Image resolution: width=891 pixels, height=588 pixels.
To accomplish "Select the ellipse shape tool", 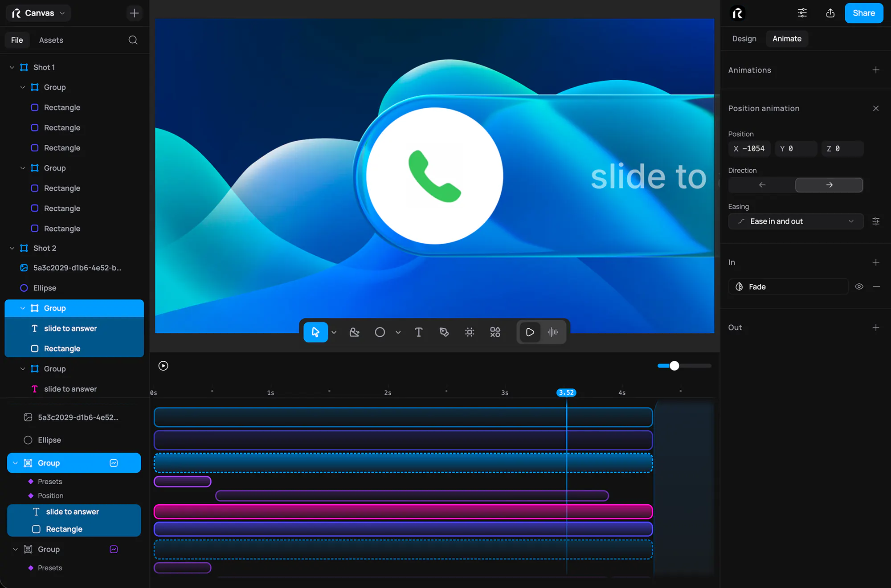I will pos(380,332).
